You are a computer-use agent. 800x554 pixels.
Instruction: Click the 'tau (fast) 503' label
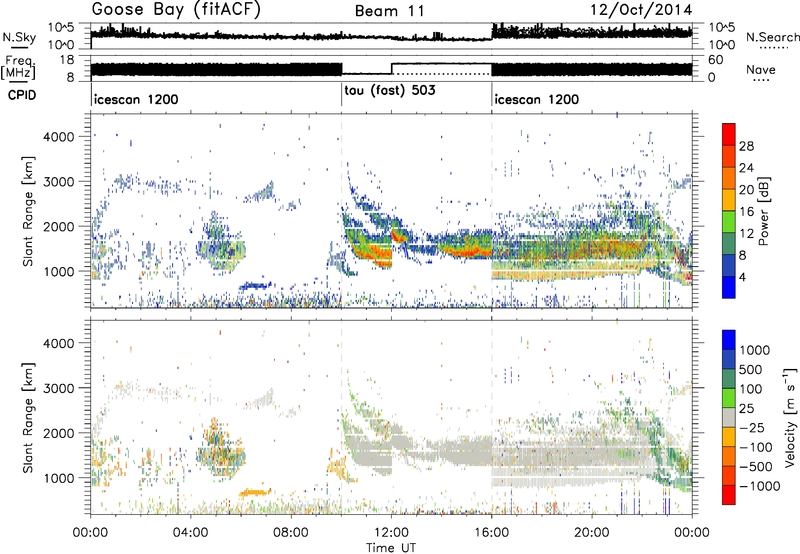(x=390, y=91)
